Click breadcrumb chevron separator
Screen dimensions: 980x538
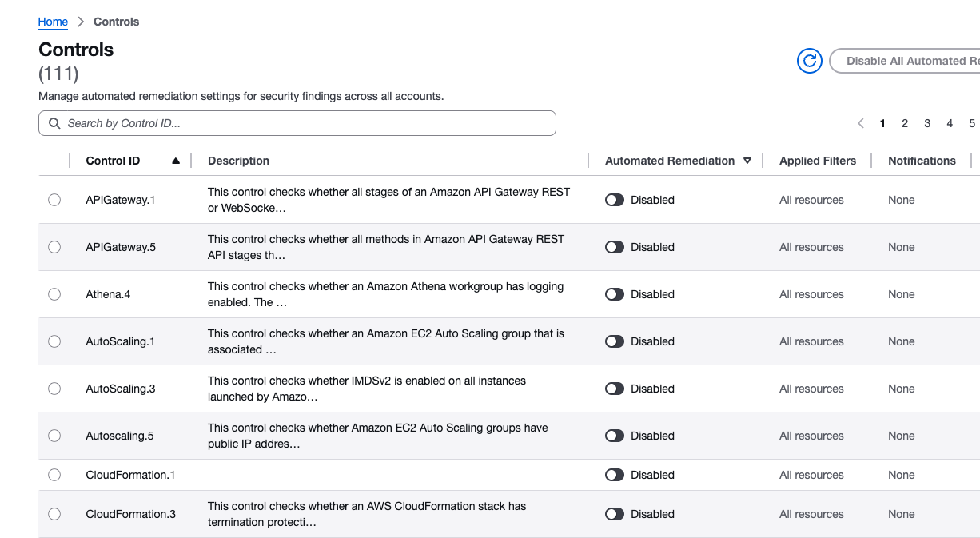81,22
